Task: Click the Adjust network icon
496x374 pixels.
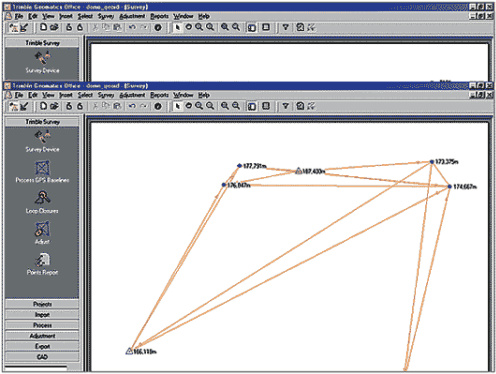Action: tap(42, 229)
